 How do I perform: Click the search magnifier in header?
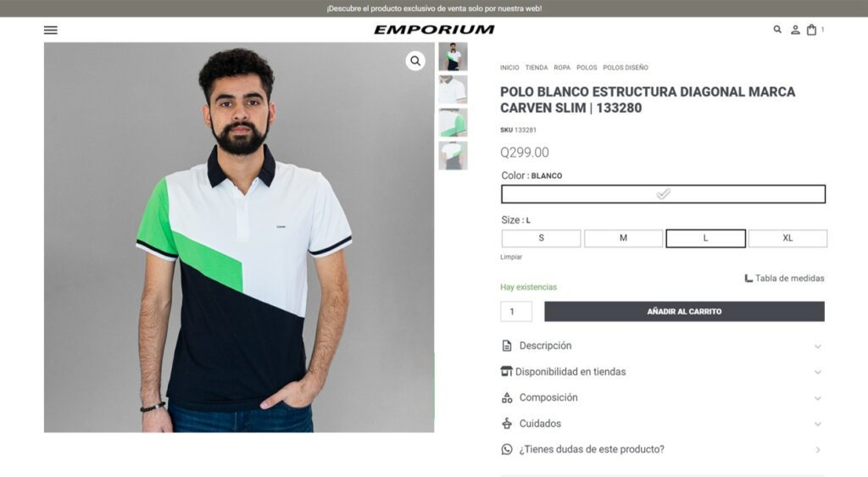pyautogui.click(x=777, y=30)
